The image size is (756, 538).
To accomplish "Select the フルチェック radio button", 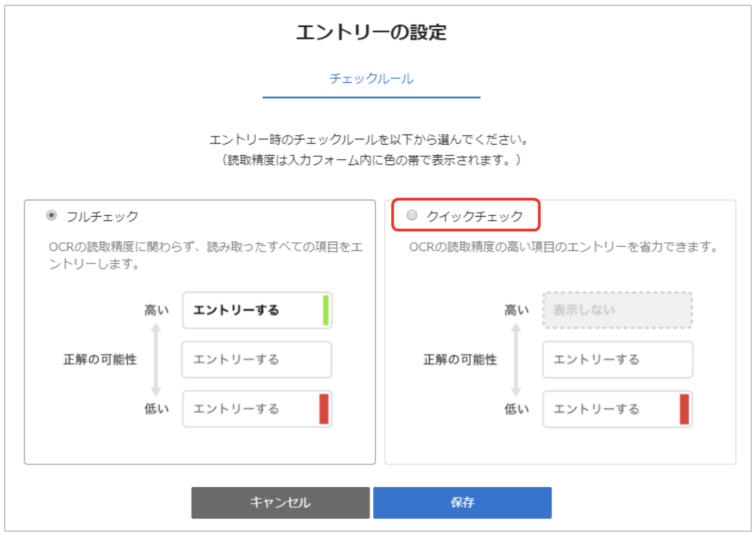I will pyautogui.click(x=51, y=216).
